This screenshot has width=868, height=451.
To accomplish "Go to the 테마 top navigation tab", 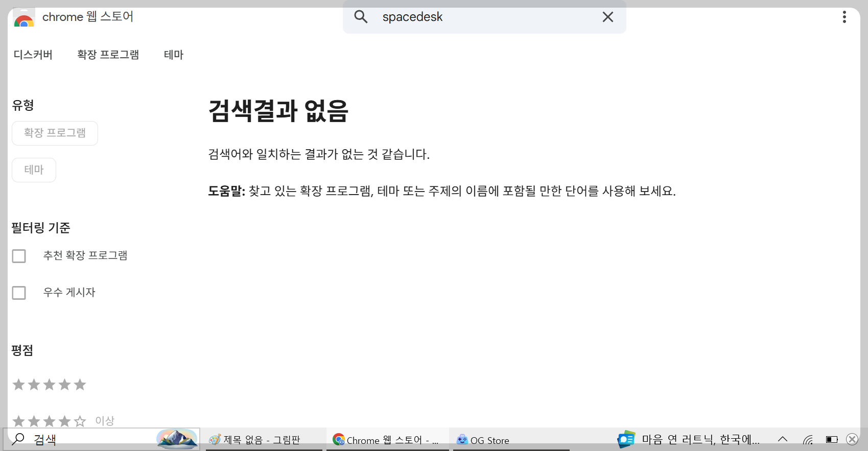I will tap(174, 55).
